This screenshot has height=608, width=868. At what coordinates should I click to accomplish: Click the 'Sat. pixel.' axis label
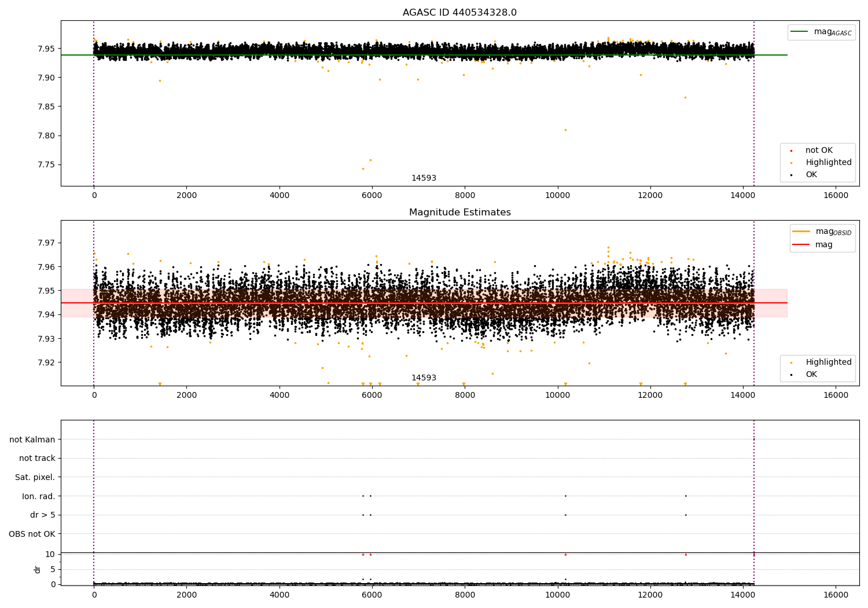[x=35, y=478]
